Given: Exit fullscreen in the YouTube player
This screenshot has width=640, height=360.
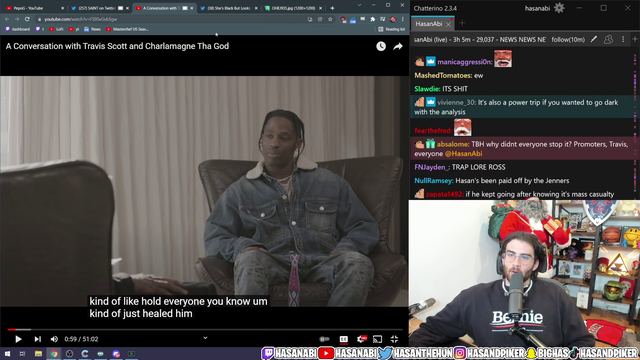Looking at the screenshot, I should pyautogui.click(x=394, y=339).
